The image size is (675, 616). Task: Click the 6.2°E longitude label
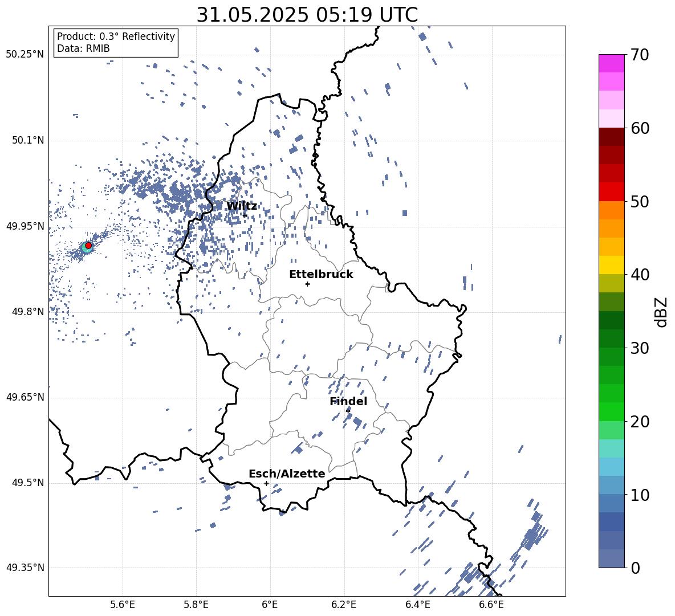pyautogui.click(x=344, y=605)
